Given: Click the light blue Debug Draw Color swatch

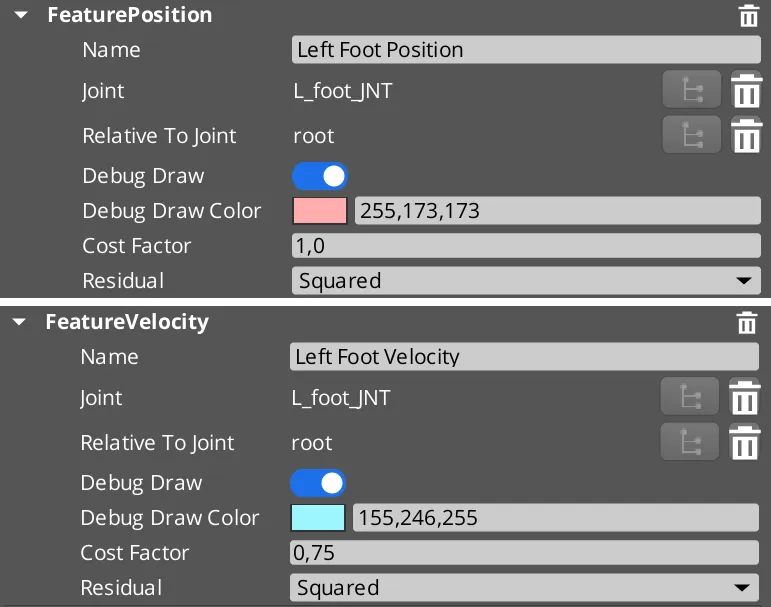Looking at the screenshot, I should (x=318, y=518).
